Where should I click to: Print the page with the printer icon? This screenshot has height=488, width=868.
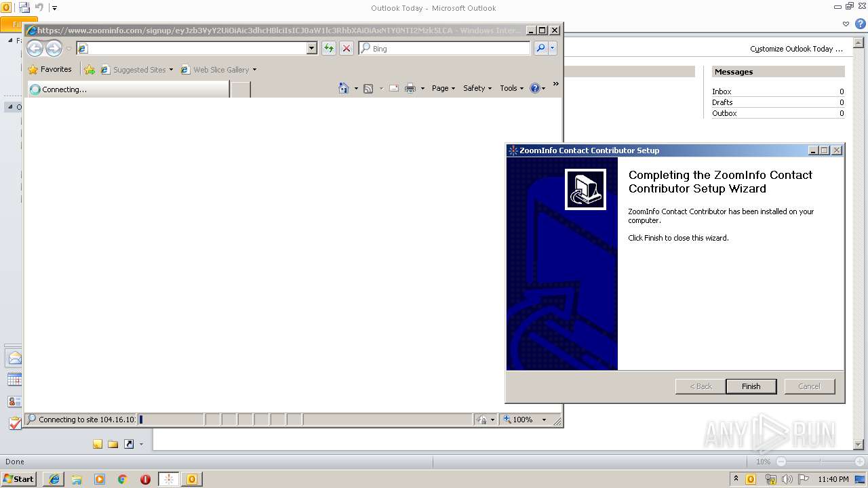pos(410,88)
